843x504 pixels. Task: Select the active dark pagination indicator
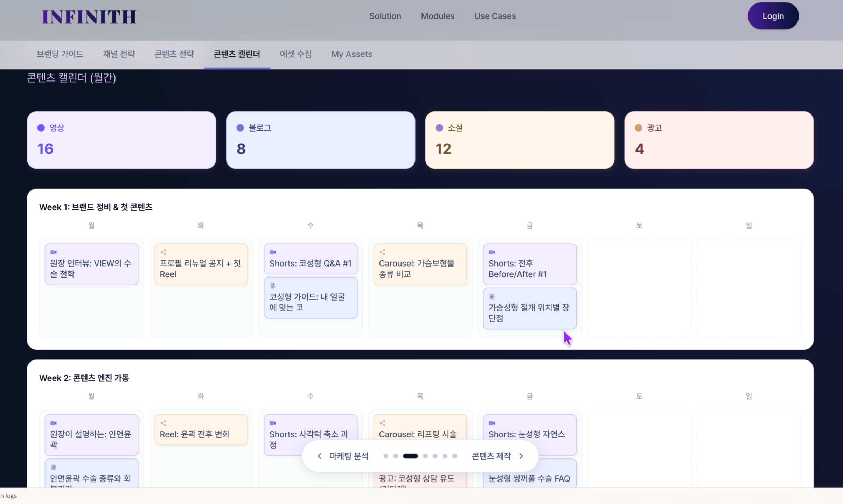point(410,456)
